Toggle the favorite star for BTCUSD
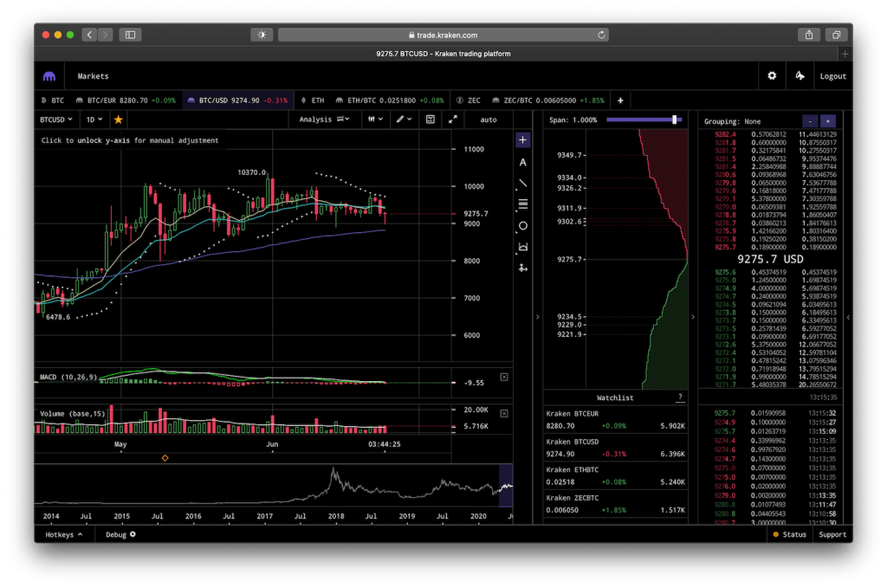Image resolution: width=887 pixels, height=588 pixels. (118, 120)
